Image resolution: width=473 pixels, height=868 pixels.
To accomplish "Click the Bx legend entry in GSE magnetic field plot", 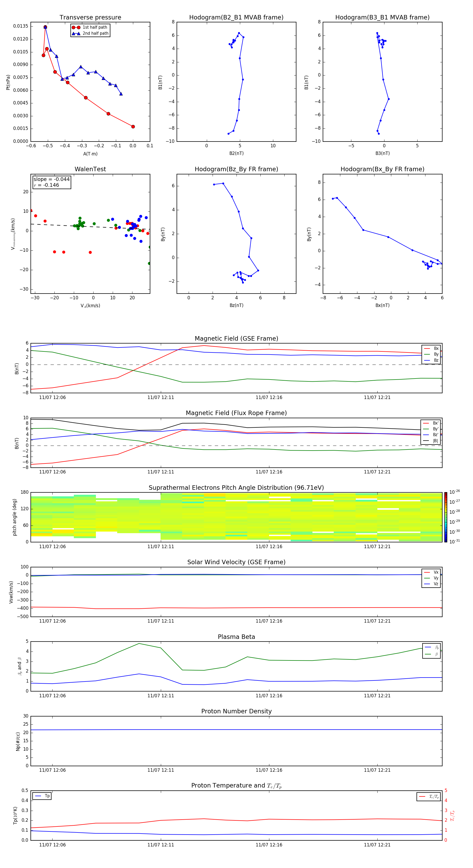I will (x=431, y=349).
